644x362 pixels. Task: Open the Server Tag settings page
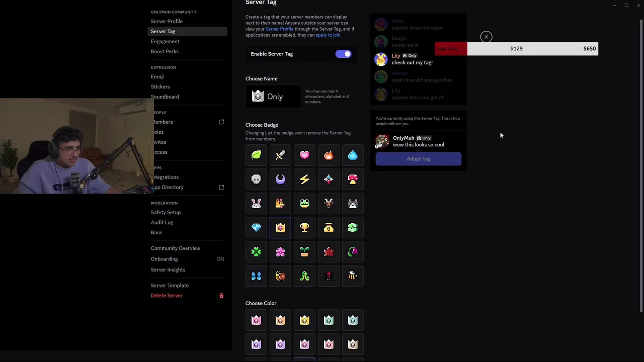188,31
